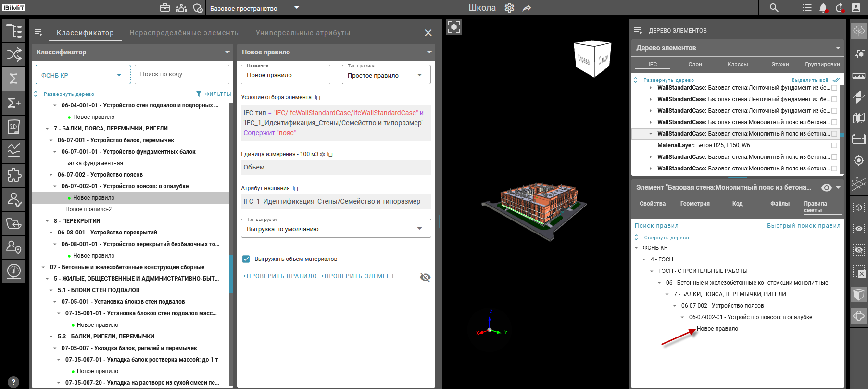Screen dimensions: 868x389
Task: Click the ФИЛЬТРЫ filter icon
Action: pyautogui.click(x=199, y=94)
